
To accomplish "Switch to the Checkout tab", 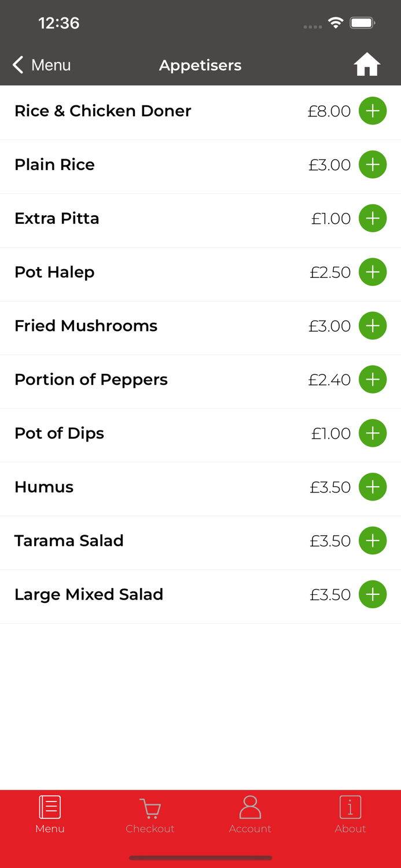I will coord(150,829).
